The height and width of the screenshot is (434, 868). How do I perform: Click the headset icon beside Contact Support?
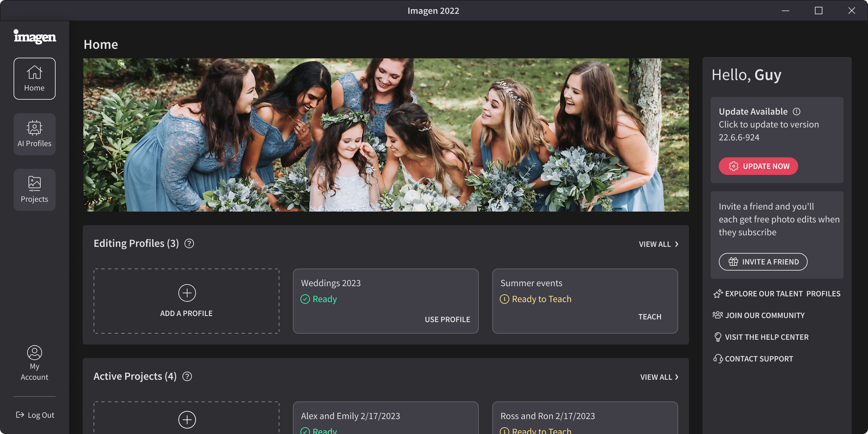click(x=718, y=358)
